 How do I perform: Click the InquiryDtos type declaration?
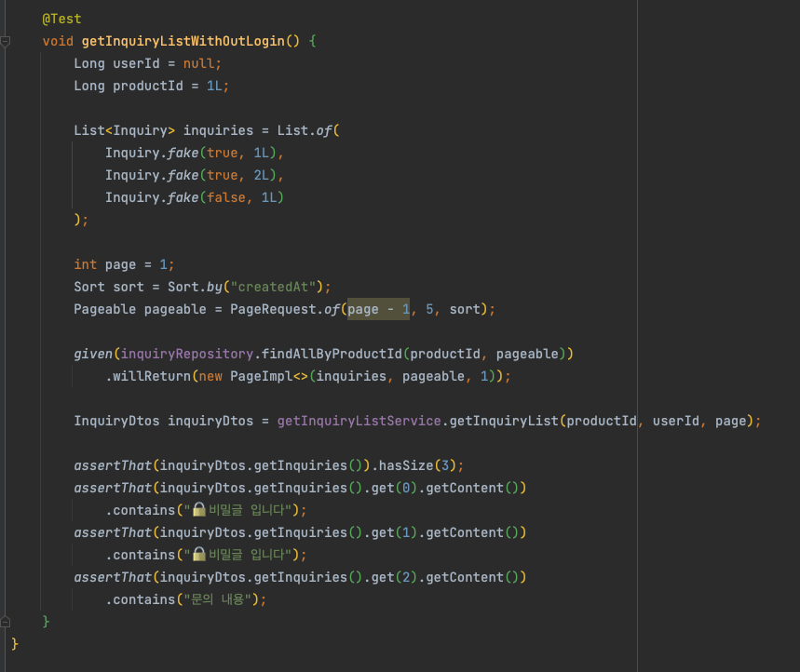[116, 421]
